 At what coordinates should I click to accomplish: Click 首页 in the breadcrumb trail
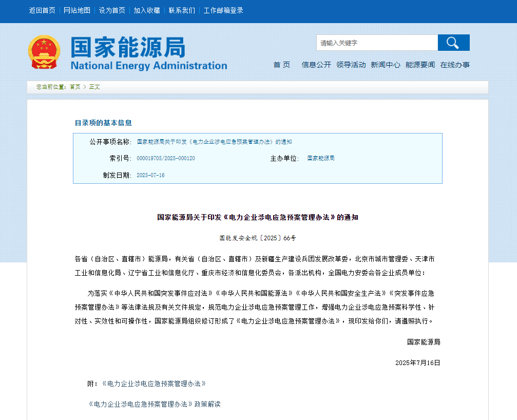click(75, 87)
